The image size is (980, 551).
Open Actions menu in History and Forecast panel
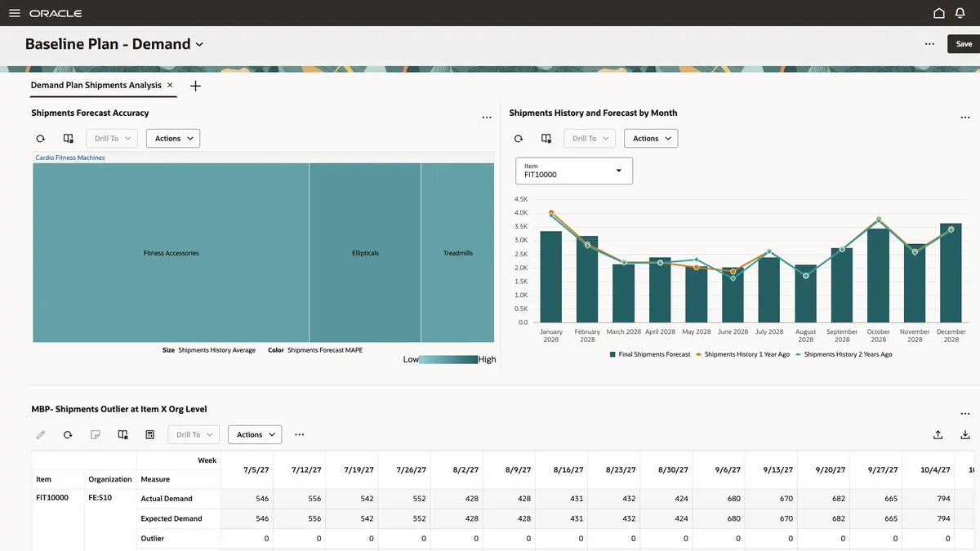651,139
